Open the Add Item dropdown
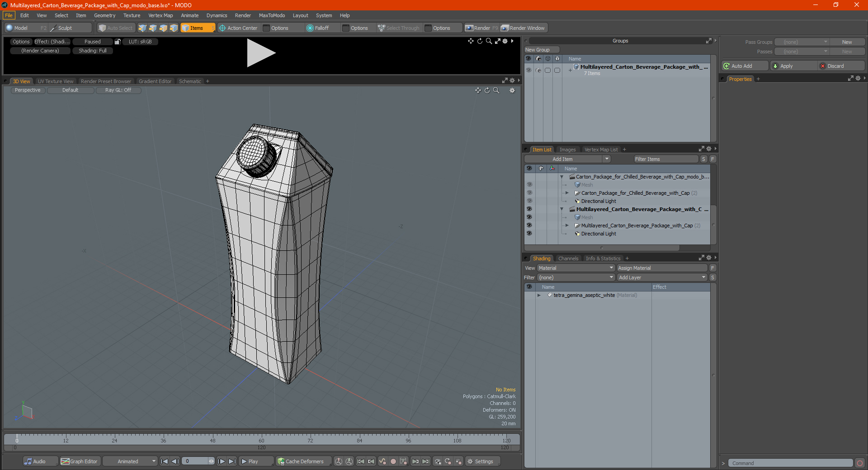 [568, 159]
